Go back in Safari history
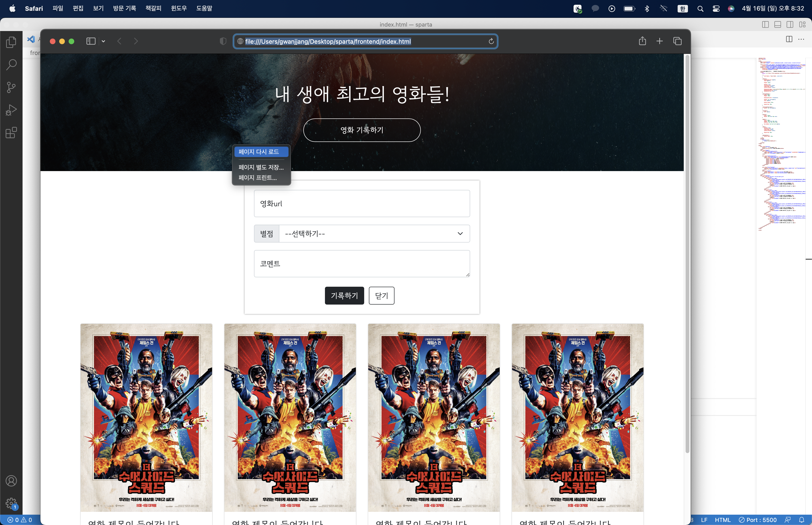This screenshot has height=525, width=812. point(119,41)
